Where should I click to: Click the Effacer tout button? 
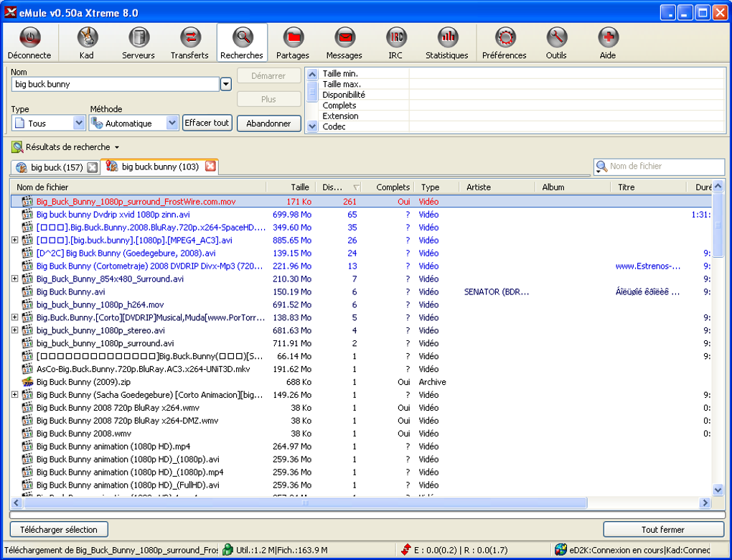[x=207, y=123]
